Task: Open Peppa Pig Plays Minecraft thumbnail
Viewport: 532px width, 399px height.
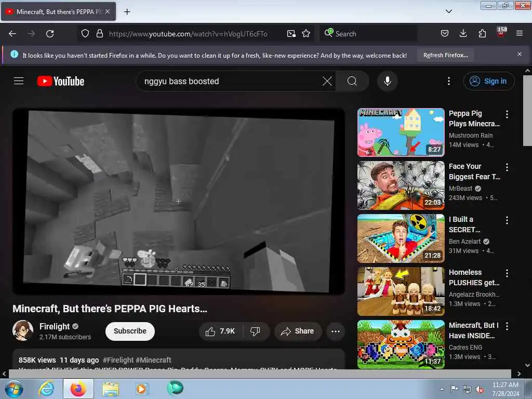Action: coord(401,132)
